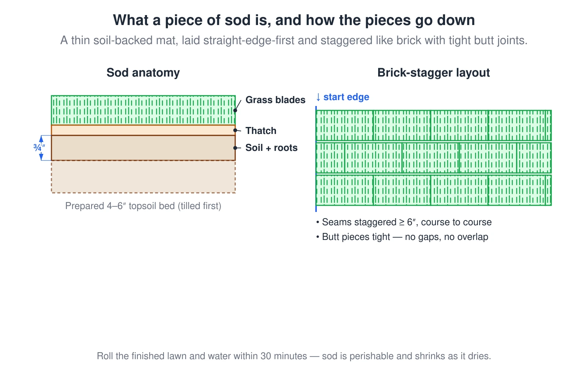Click the "Soil + roots" label
The height and width of the screenshot is (368, 588).
pyautogui.click(x=272, y=148)
